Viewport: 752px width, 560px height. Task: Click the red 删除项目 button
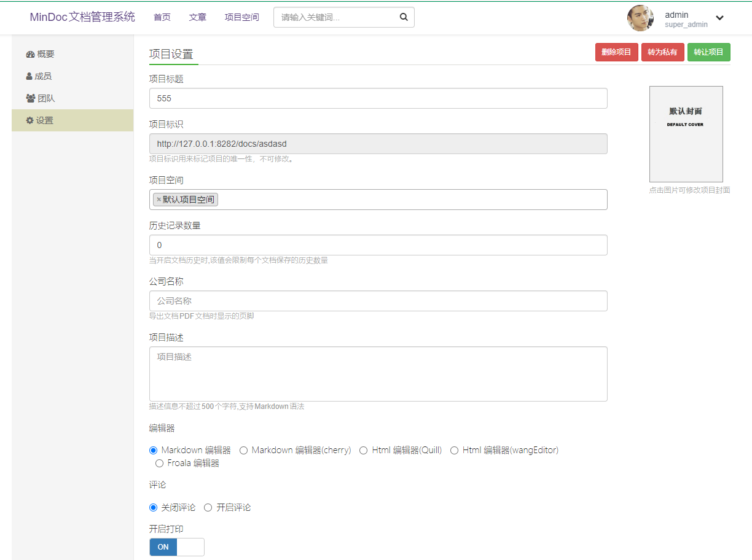click(x=616, y=52)
